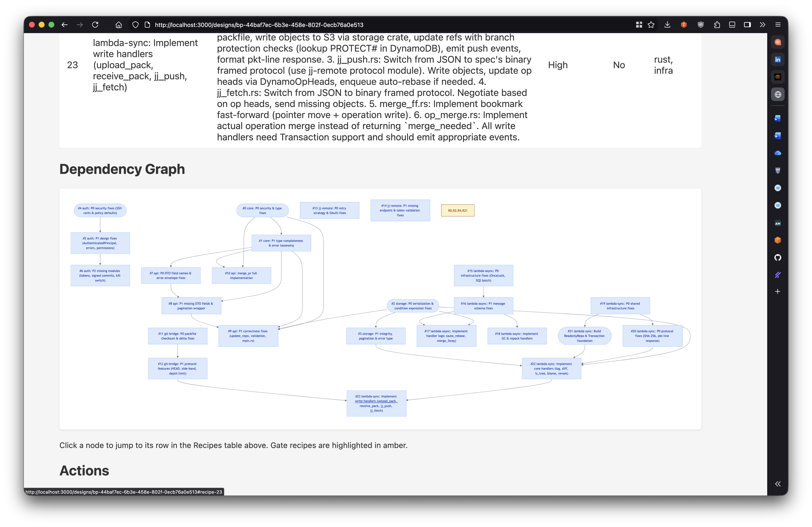Open the first Word sidebar icon

click(778, 118)
